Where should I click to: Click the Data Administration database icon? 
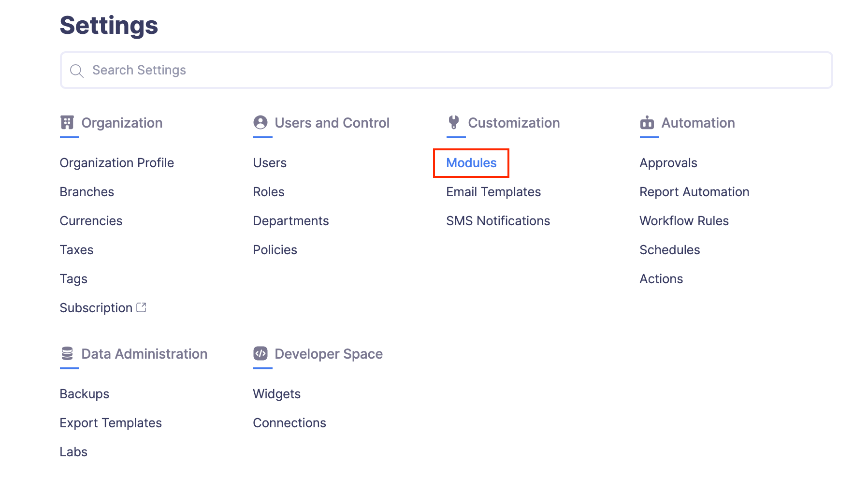click(x=67, y=354)
